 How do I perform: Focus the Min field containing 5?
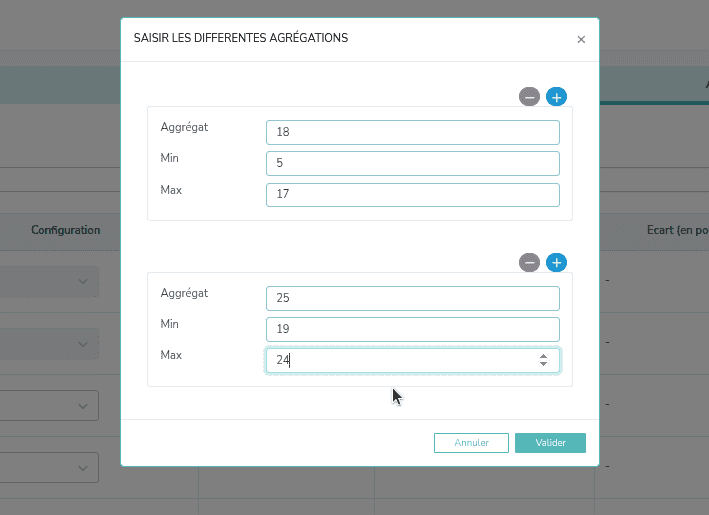[412, 163]
